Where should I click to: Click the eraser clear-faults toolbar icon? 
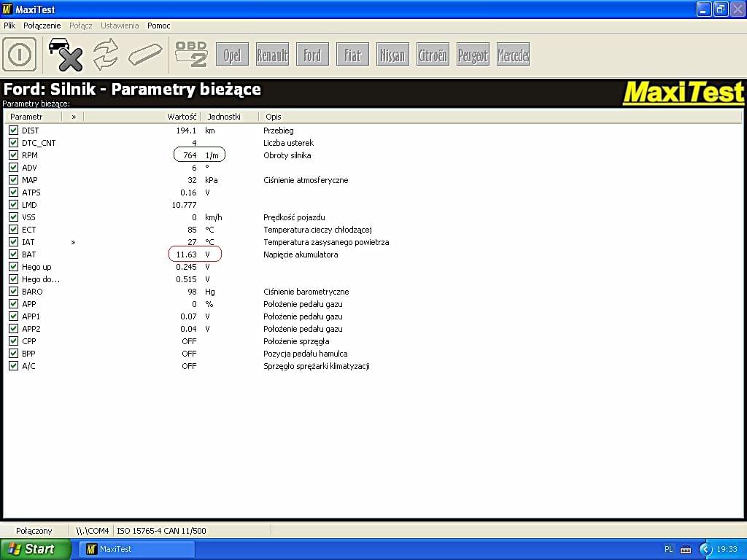145,54
